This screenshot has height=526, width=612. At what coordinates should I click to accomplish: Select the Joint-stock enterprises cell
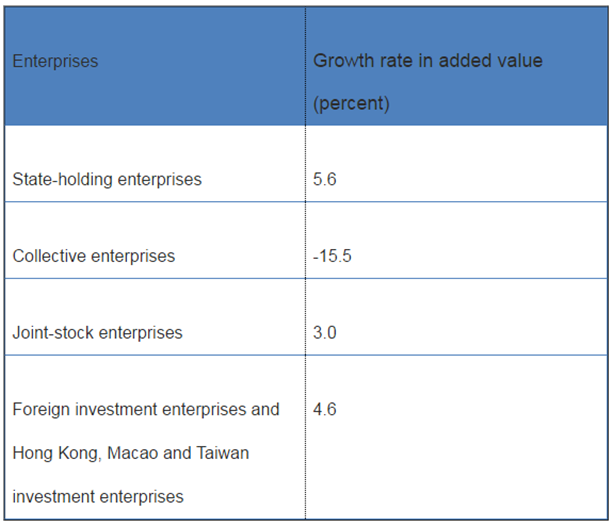(98, 333)
